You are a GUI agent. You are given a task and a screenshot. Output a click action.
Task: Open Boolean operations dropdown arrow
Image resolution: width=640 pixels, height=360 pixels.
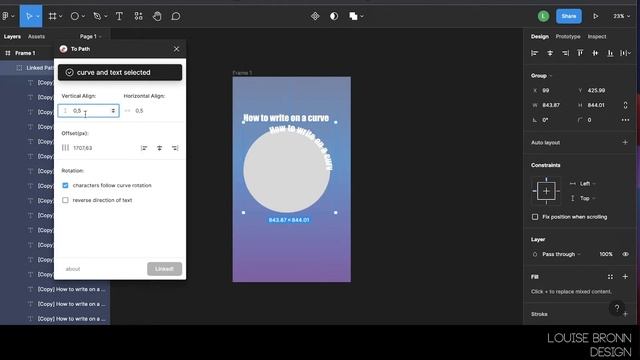362,16
